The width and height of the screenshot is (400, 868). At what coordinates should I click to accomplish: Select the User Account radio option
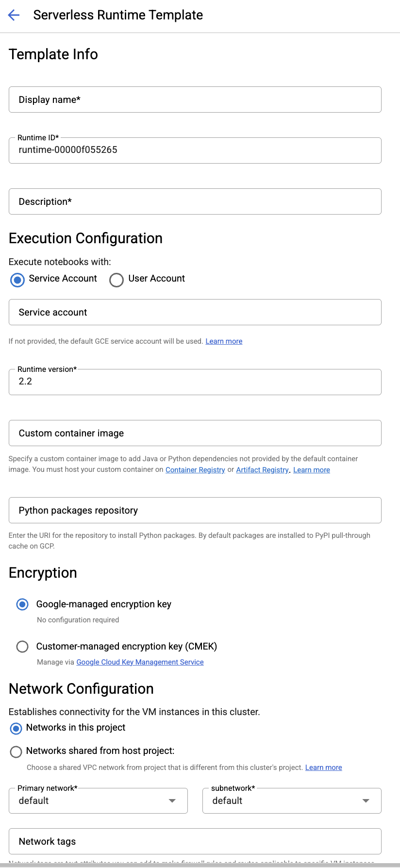coord(117,280)
